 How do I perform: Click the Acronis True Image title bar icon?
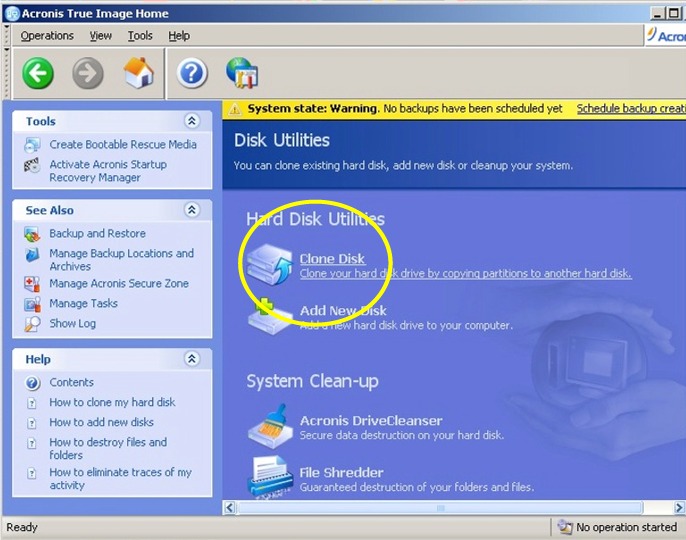coord(12,14)
